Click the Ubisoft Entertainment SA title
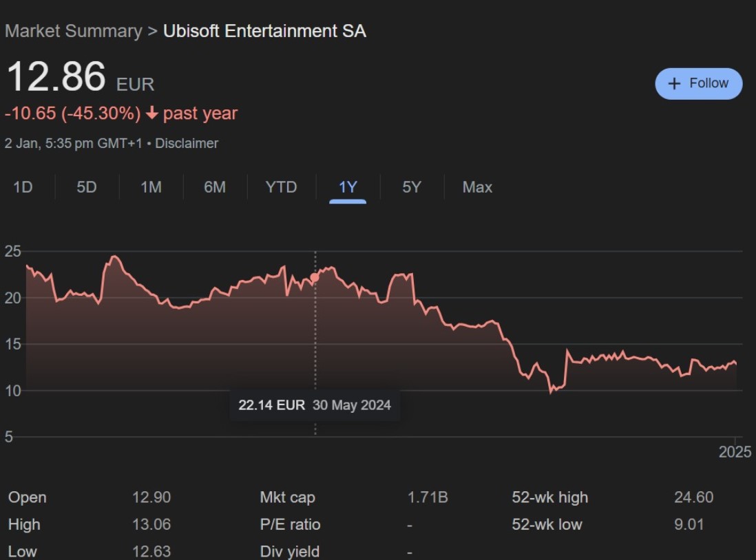 pos(264,32)
